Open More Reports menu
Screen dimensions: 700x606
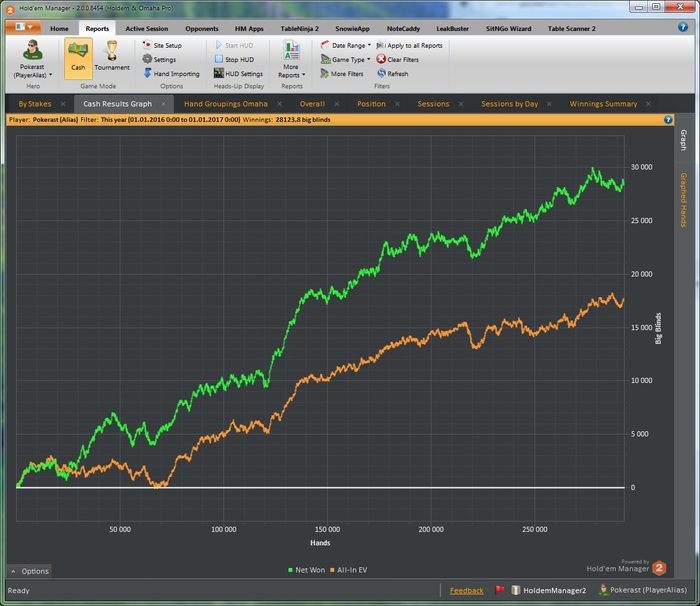[292, 59]
